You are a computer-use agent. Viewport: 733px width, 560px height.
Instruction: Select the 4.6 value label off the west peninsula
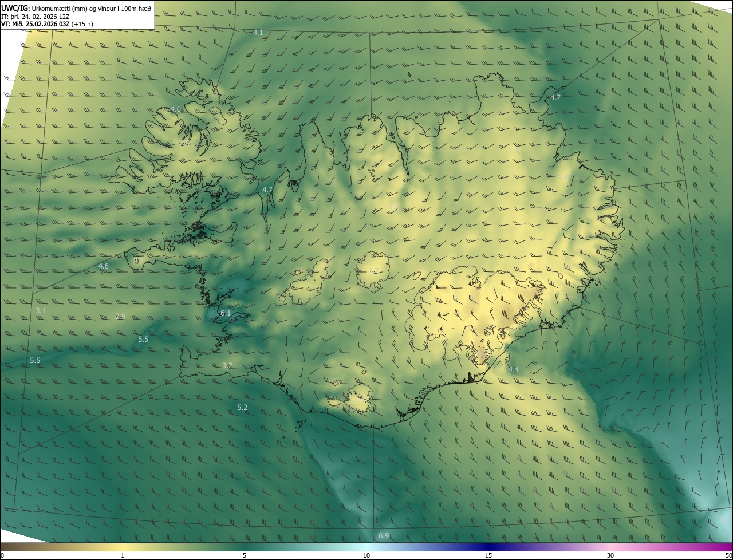coord(104,266)
